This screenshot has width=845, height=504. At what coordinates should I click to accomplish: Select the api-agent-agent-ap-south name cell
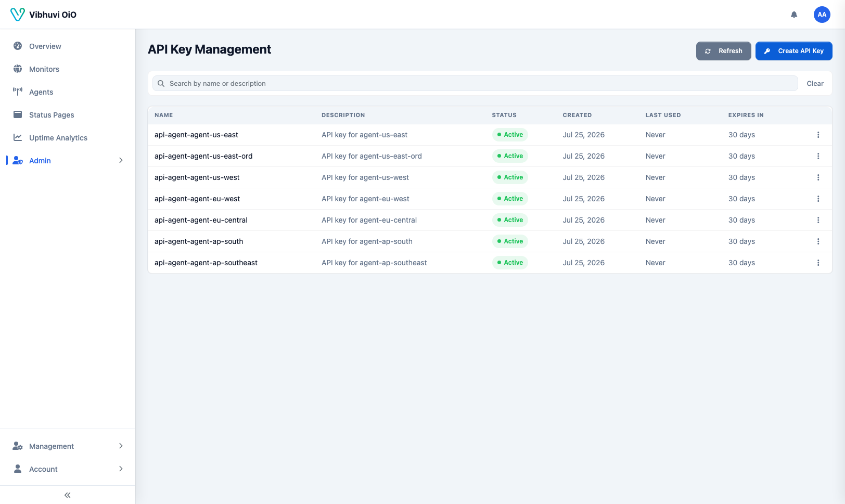199,241
